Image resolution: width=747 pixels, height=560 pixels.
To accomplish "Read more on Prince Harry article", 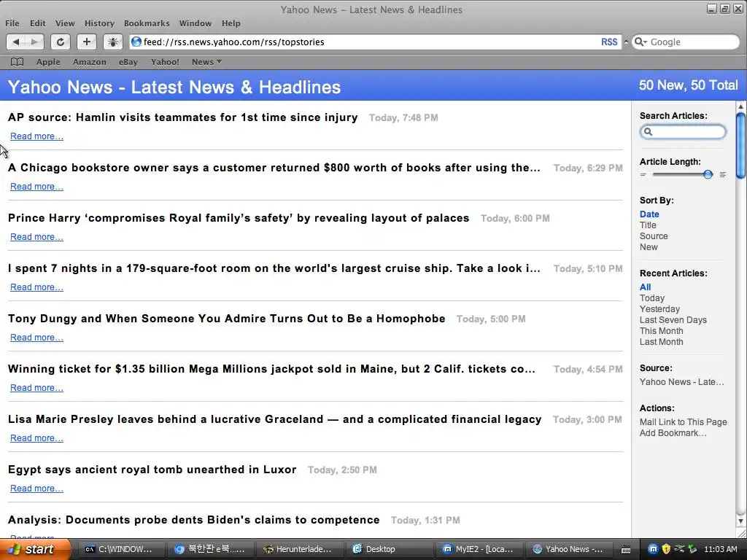I will tap(36, 237).
